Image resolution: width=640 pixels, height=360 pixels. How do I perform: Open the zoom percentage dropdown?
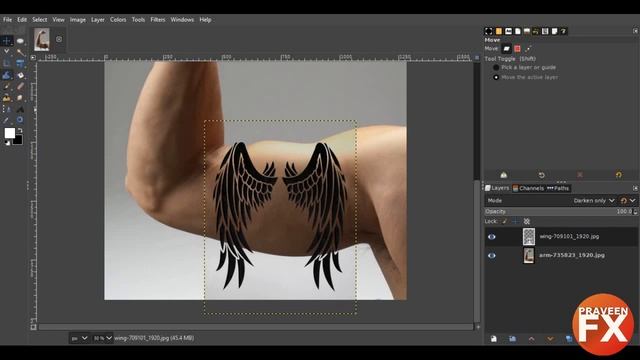[x=102, y=338]
